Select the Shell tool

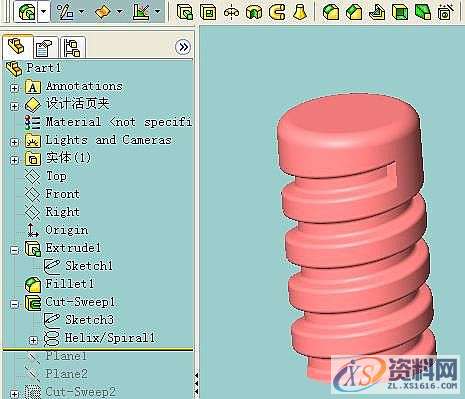click(x=400, y=12)
